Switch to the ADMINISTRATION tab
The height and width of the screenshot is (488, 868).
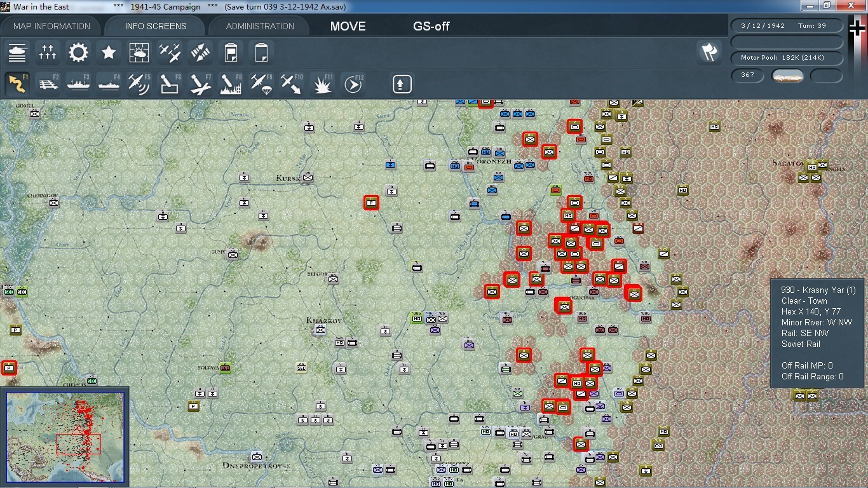[260, 26]
